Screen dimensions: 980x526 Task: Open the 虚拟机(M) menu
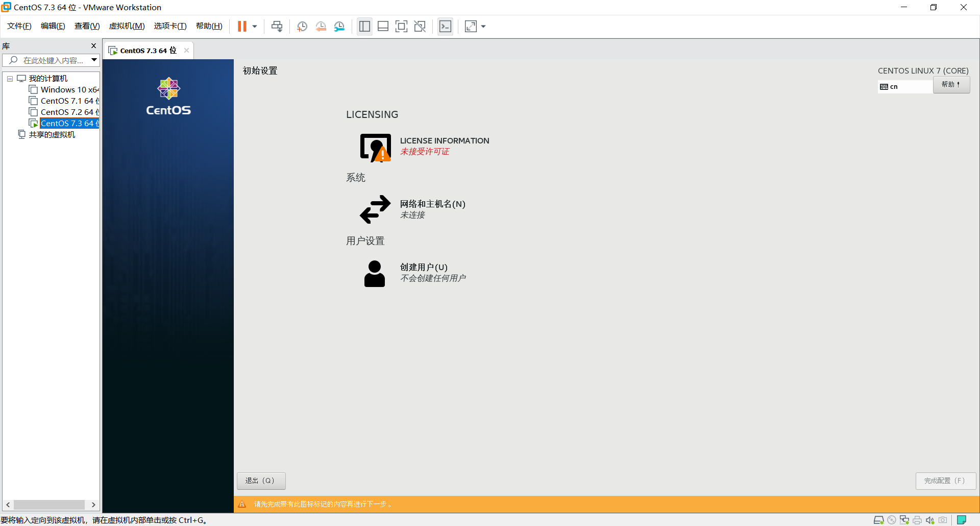point(127,26)
